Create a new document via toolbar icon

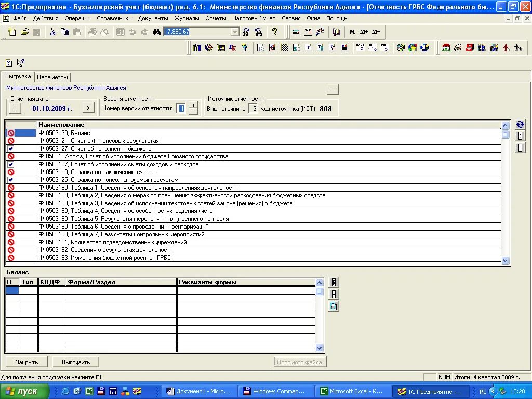tap(12, 32)
